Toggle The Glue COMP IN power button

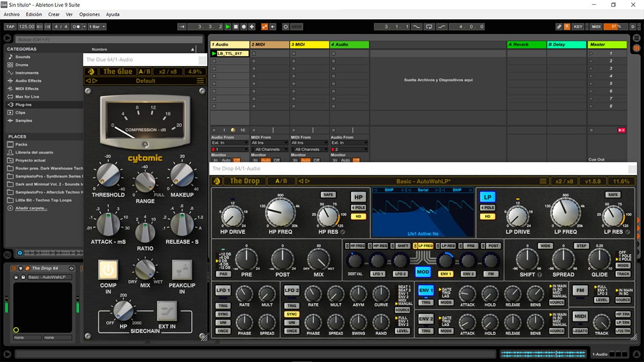(x=108, y=270)
